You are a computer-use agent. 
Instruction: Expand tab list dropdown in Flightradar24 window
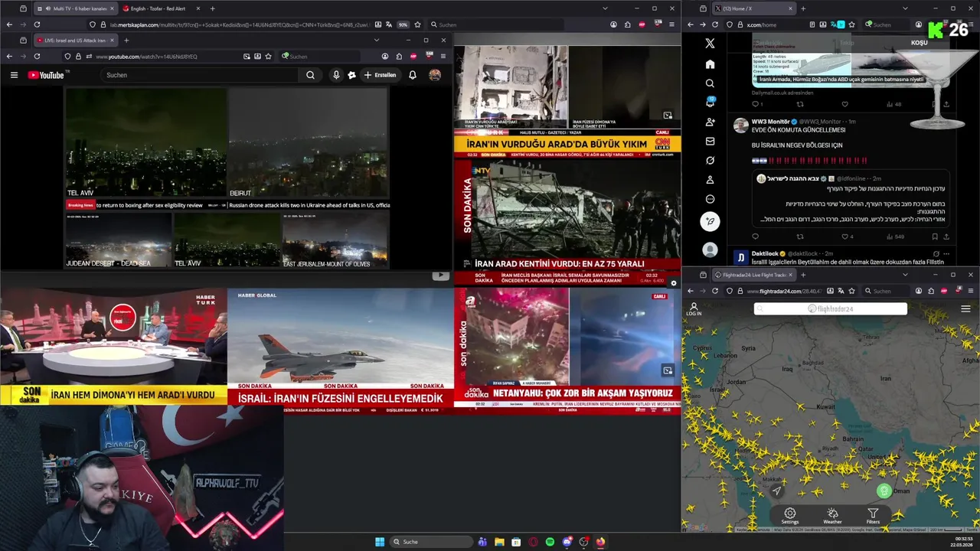(x=905, y=275)
